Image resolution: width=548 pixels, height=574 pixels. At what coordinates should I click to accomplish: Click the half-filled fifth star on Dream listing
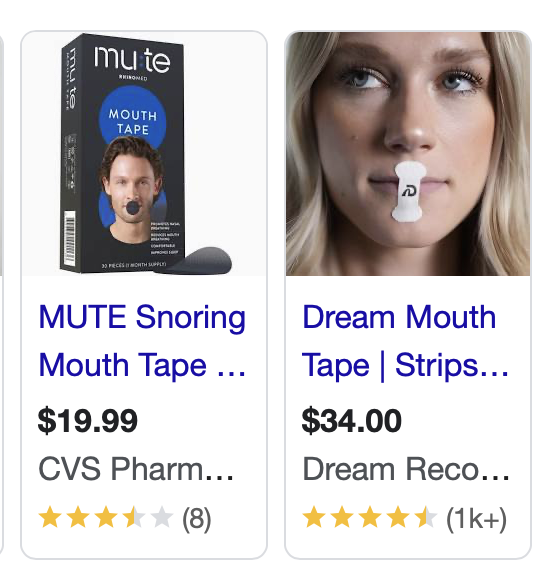(x=426, y=517)
